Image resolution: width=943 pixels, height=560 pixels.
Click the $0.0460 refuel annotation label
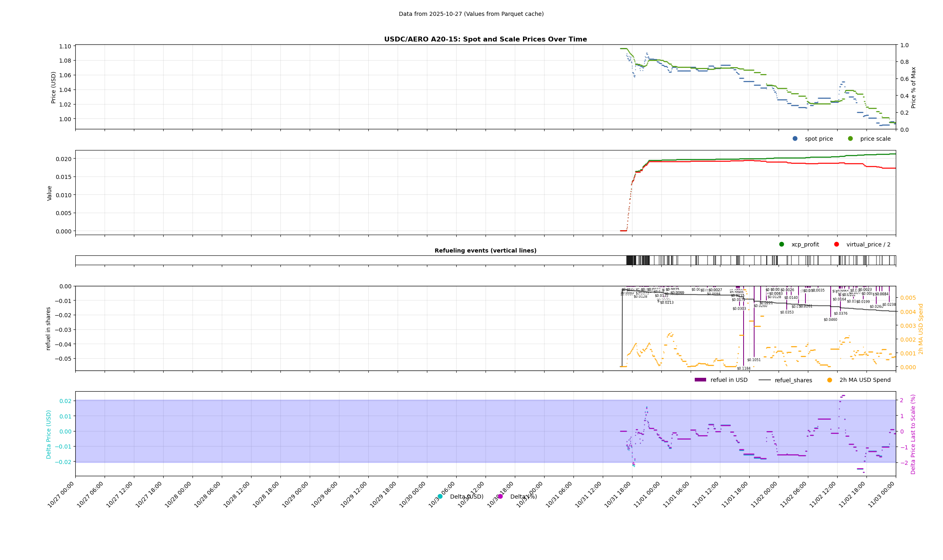pyautogui.click(x=830, y=320)
